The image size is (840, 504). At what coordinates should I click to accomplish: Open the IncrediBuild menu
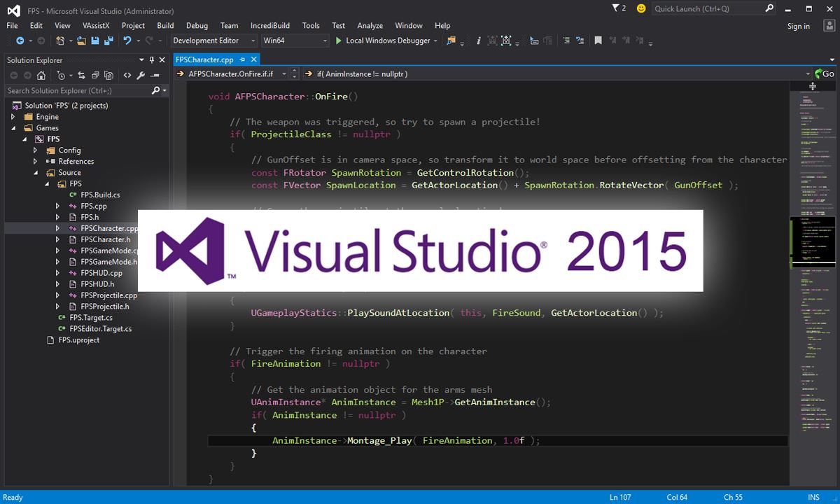point(269,26)
